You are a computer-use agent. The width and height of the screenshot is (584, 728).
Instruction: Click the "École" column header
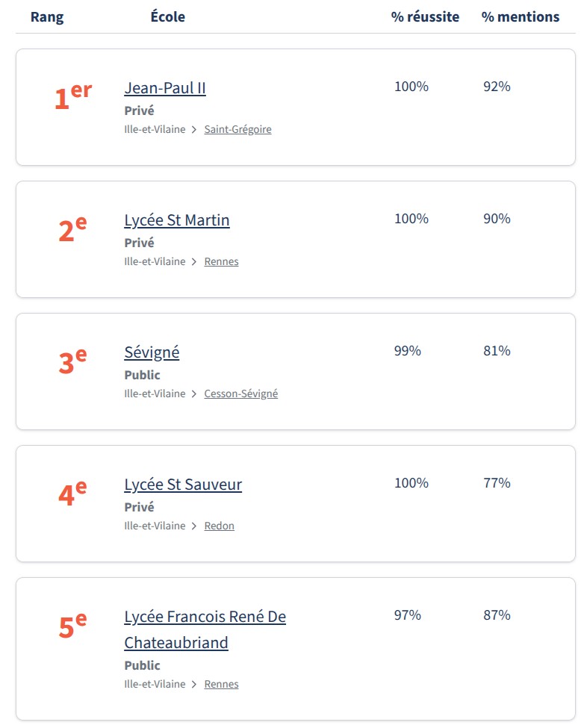click(168, 16)
